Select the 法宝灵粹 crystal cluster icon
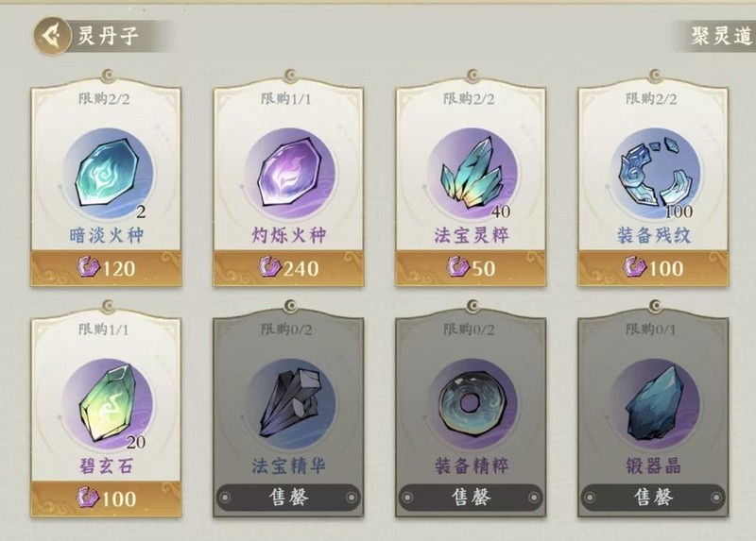 coord(472,173)
